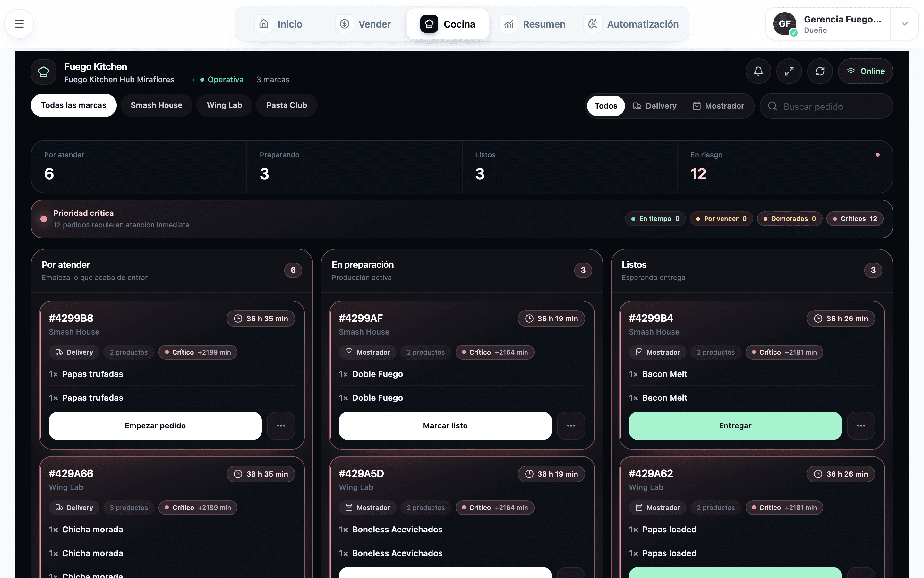Click the En riesgo red indicator dot
This screenshot has width=924, height=578.
click(878, 155)
